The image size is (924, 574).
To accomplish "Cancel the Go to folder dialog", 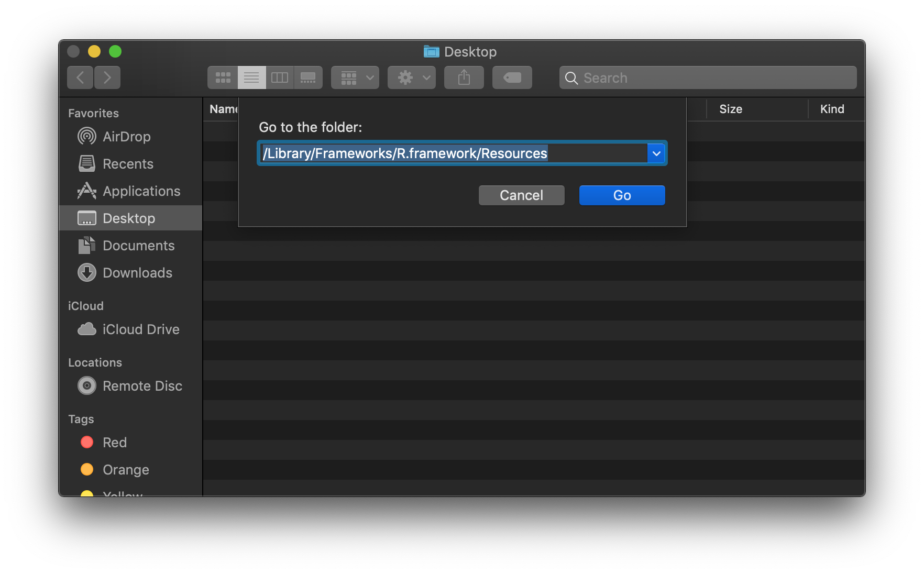I will coord(521,195).
